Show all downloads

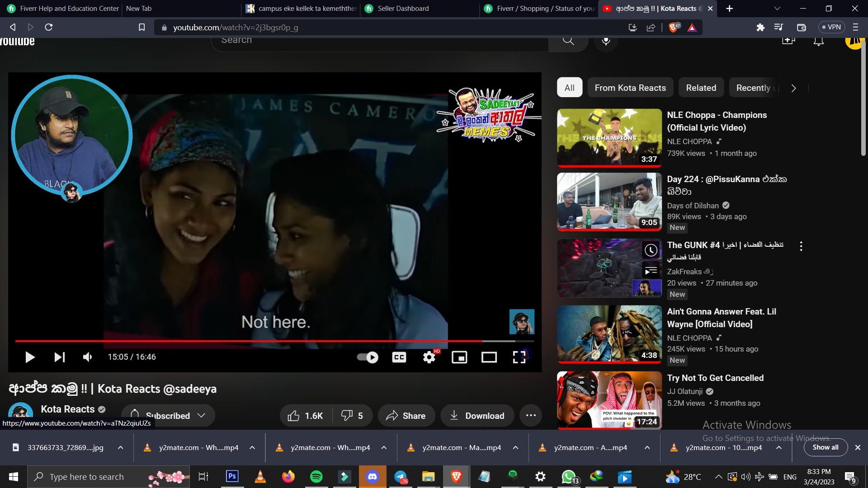coord(826,447)
